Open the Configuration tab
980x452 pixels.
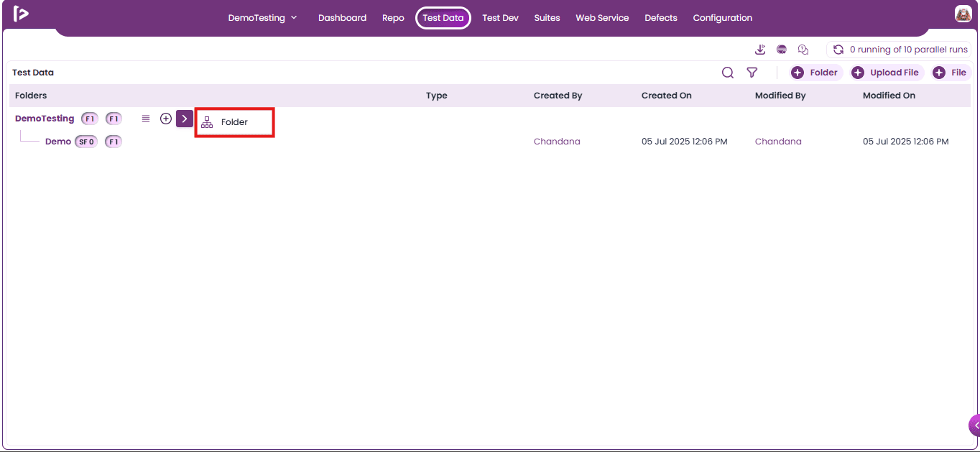tap(723, 18)
